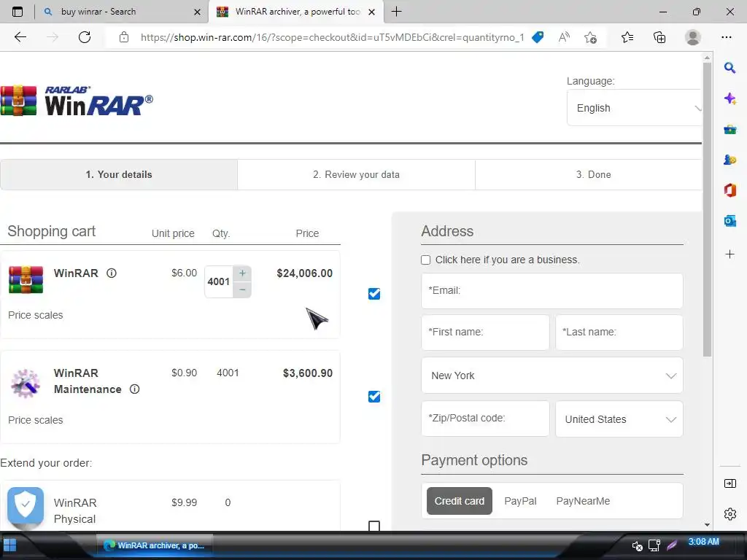
Task: Show info for WinRAR product
Action: point(111,273)
